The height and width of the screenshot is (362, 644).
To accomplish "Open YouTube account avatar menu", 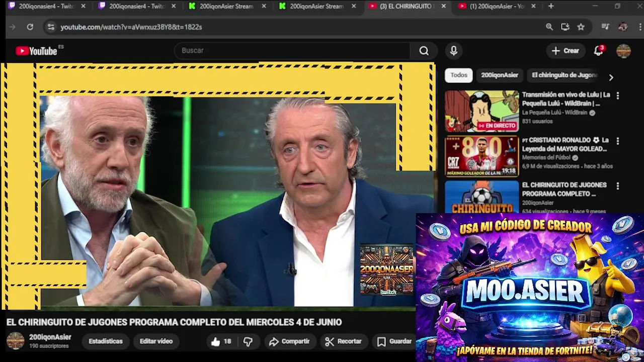I will pos(623,51).
